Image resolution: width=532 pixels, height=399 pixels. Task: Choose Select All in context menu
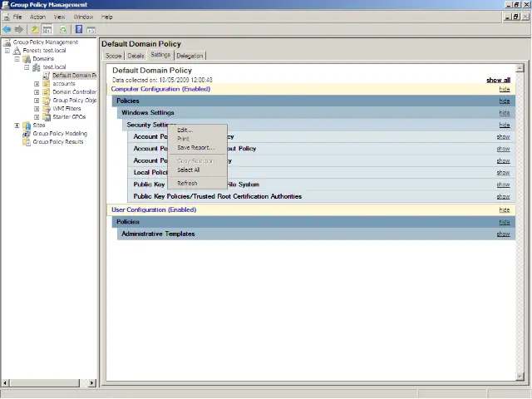click(x=189, y=170)
